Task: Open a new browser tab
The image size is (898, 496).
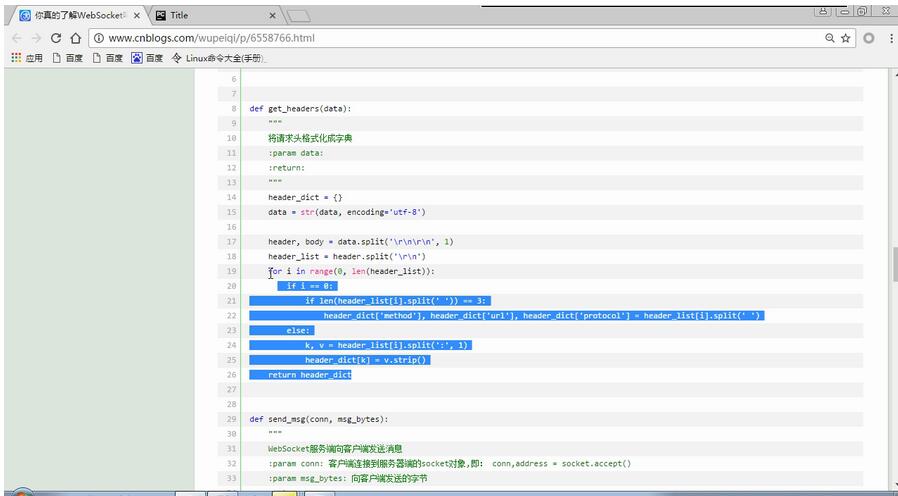Action: point(298,16)
